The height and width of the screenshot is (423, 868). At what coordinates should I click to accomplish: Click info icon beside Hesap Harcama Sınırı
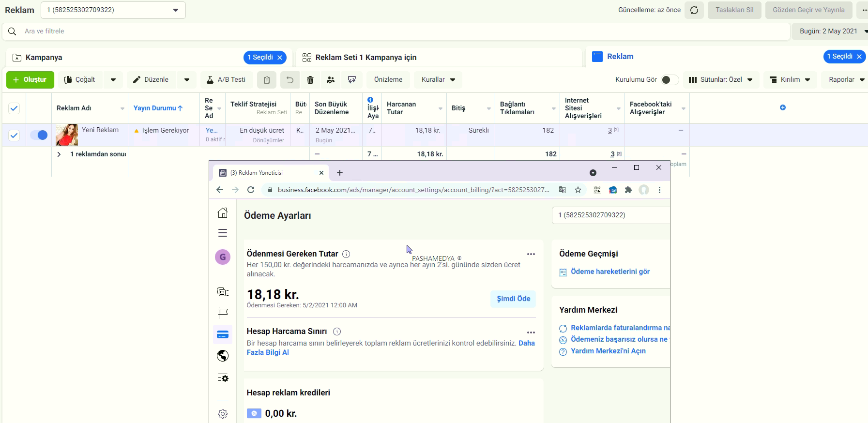pyautogui.click(x=337, y=332)
